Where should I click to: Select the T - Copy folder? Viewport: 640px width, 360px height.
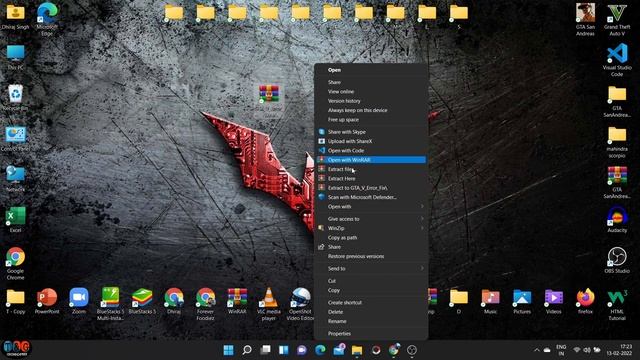click(16, 301)
